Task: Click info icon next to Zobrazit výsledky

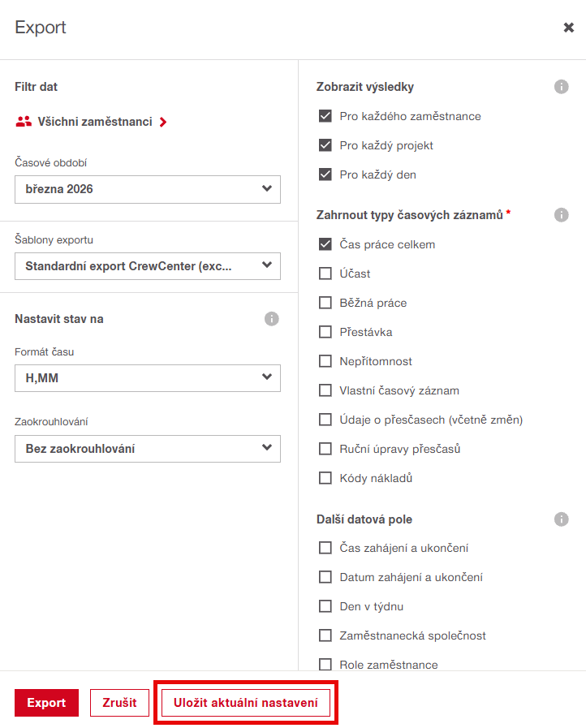Action: [x=561, y=87]
